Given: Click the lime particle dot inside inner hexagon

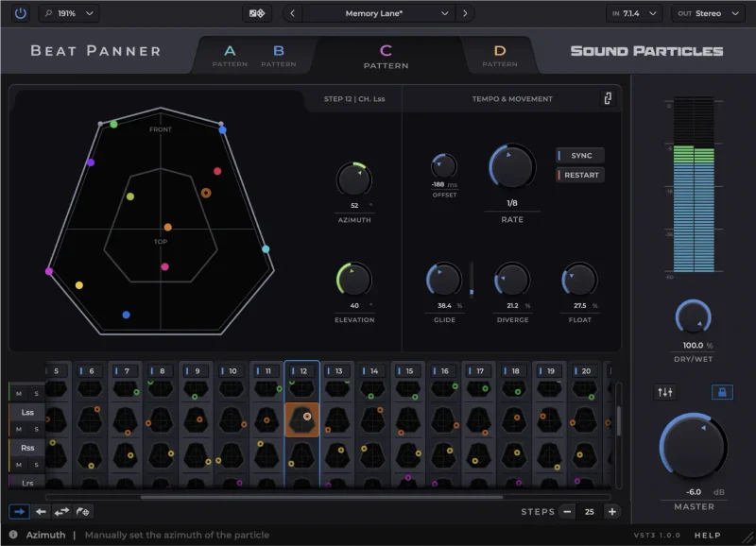Looking at the screenshot, I should [x=130, y=196].
